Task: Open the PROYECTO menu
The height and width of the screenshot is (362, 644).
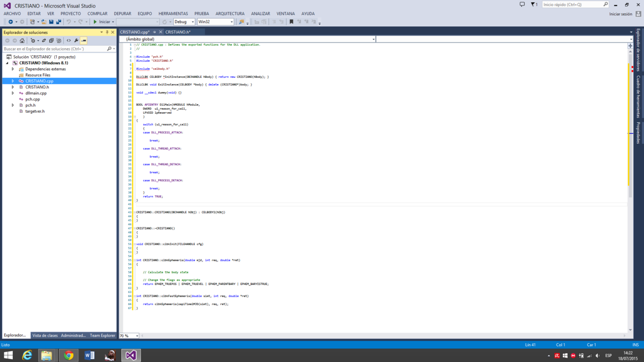Action: [x=70, y=13]
